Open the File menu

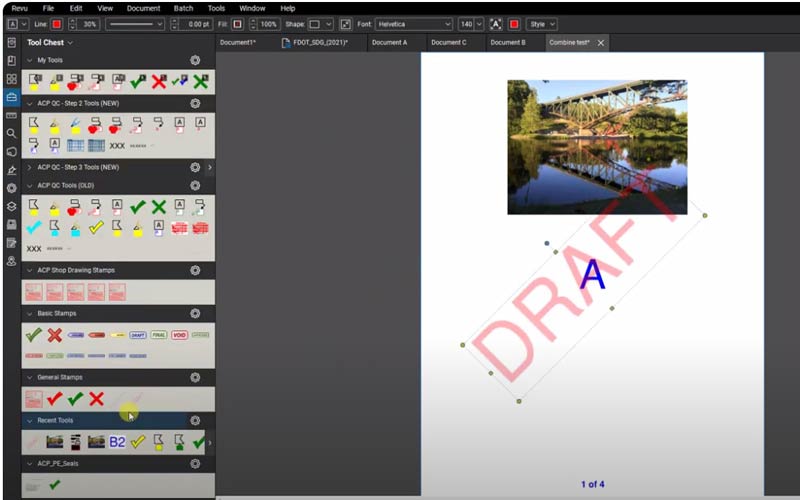pos(48,8)
